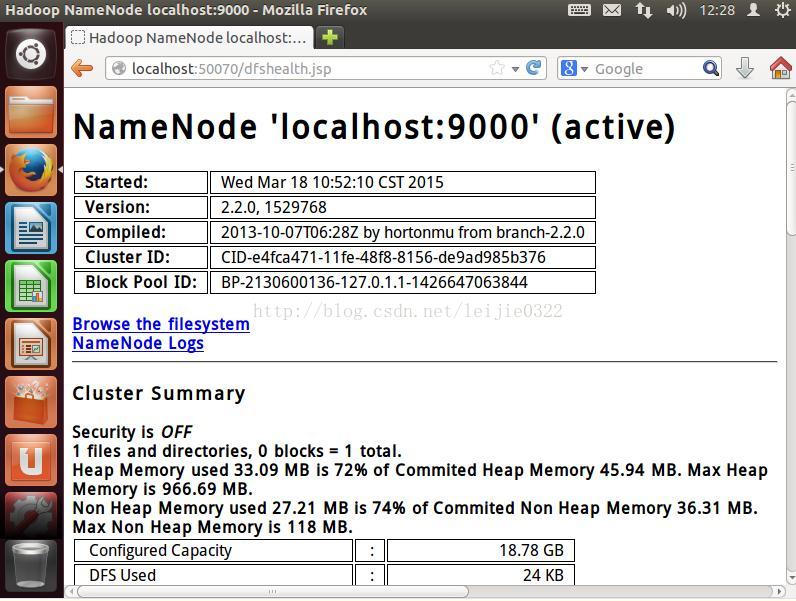Click the 18.78 GB capacity value
The image size is (796, 601).
click(x=481, y=550)
